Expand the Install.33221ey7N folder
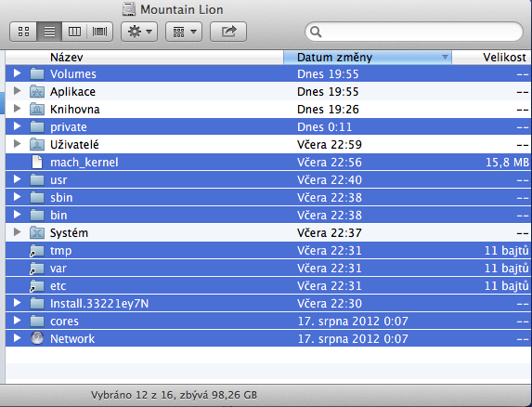Viewport: 532px width, 407px height. (17, 303)
